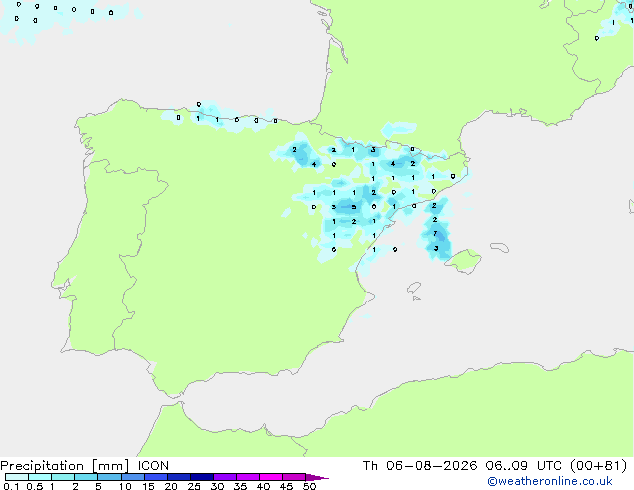Select the 20–25 mm dark blue swatch
Viewport: 634px width, 490px height.
(179, 477)
